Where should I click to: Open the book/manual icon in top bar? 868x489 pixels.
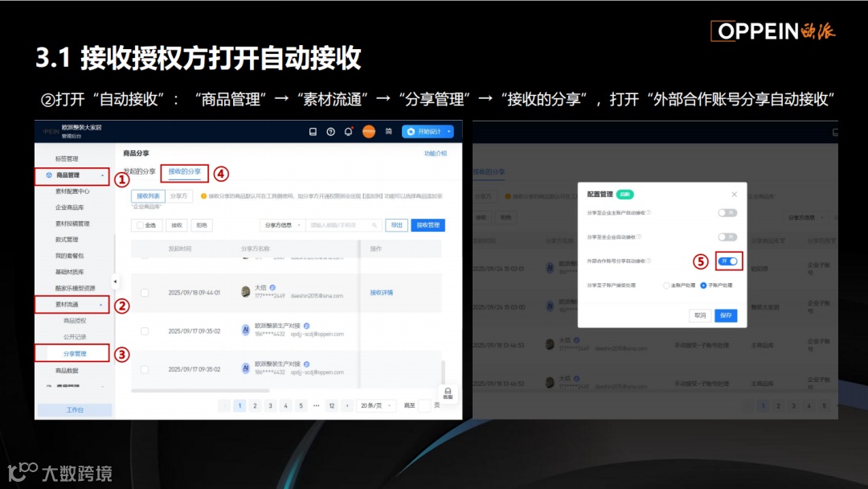313,132
